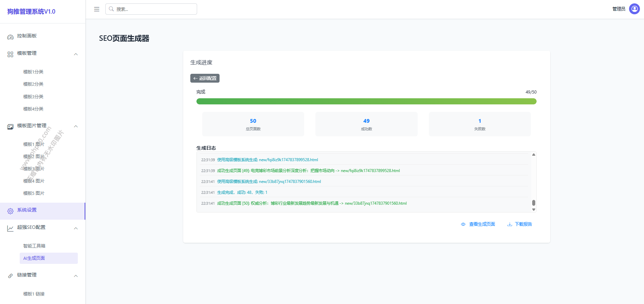Click the chart icon beside 超强SEO配置
644x304 pixels.
tap(11, 228)
